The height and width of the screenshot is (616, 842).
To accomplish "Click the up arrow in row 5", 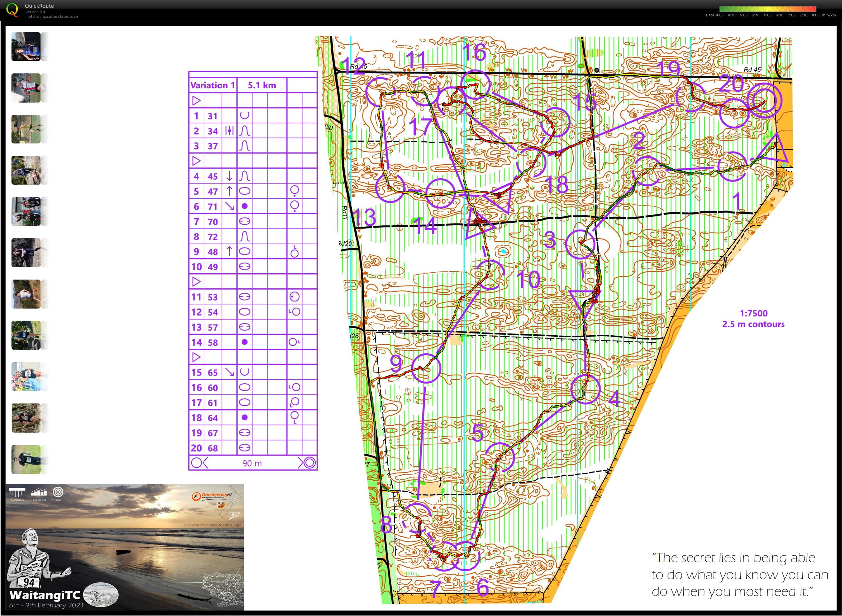I will [229, 191].
